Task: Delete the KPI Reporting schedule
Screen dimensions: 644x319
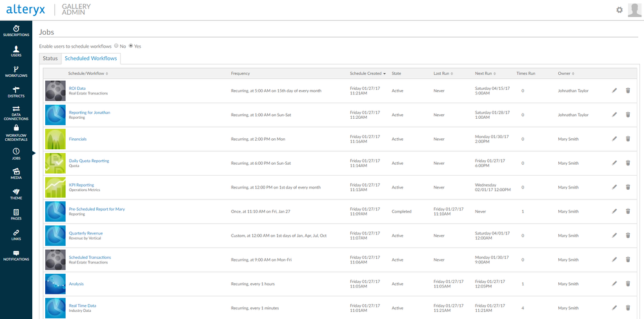Action: pyautogui.click(x=628, y=187)
